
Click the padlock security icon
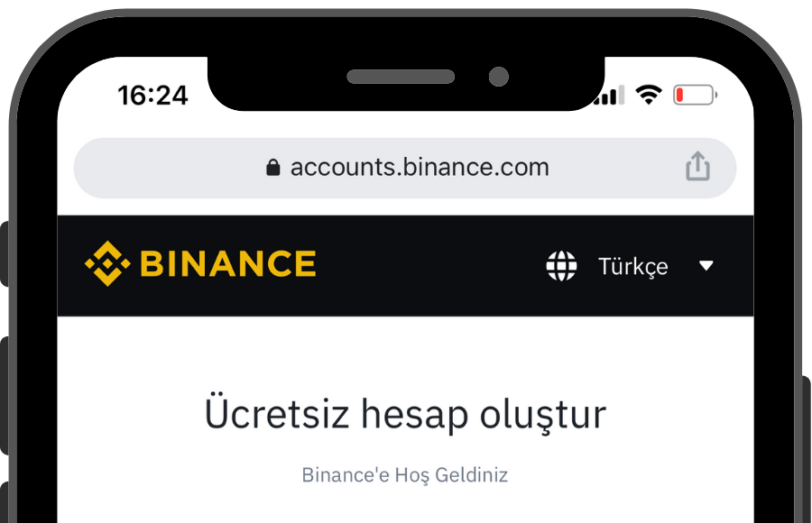tap(272, 167)
